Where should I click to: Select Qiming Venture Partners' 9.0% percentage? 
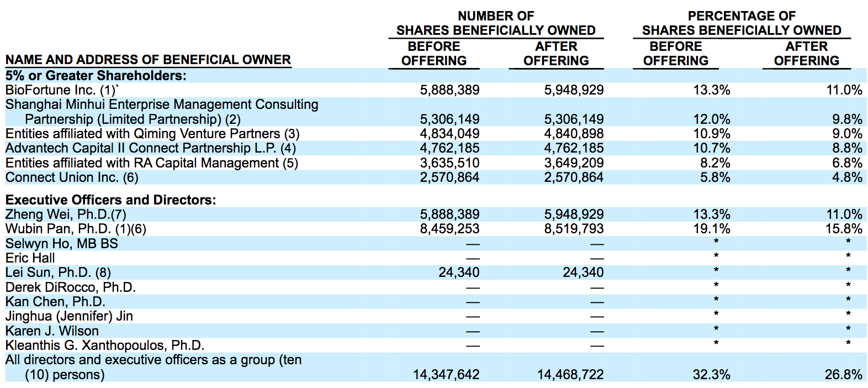[x=848, y=134]
